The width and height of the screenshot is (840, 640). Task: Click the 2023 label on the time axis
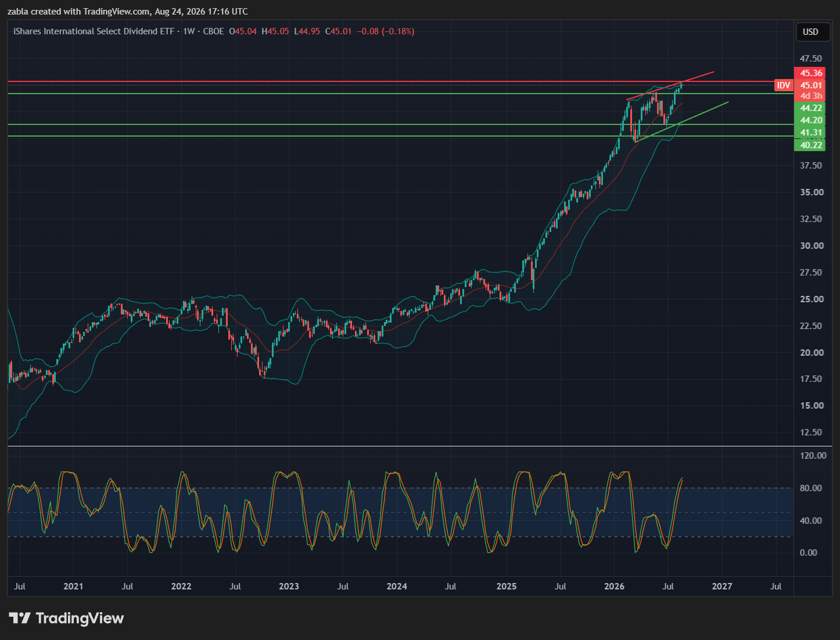[289, 587]
